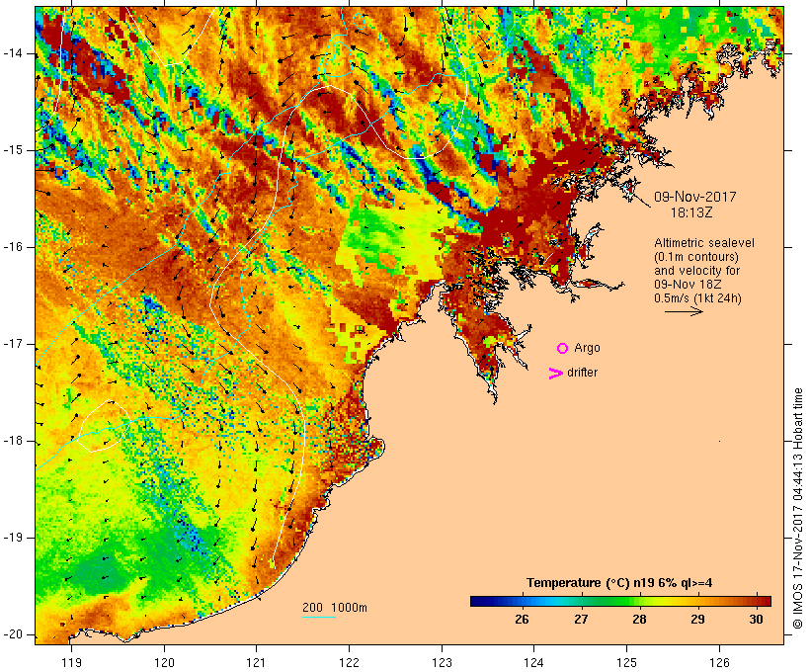Click longitude axis label 123
The image size is (810, 672).
click(x=442, y=662)
